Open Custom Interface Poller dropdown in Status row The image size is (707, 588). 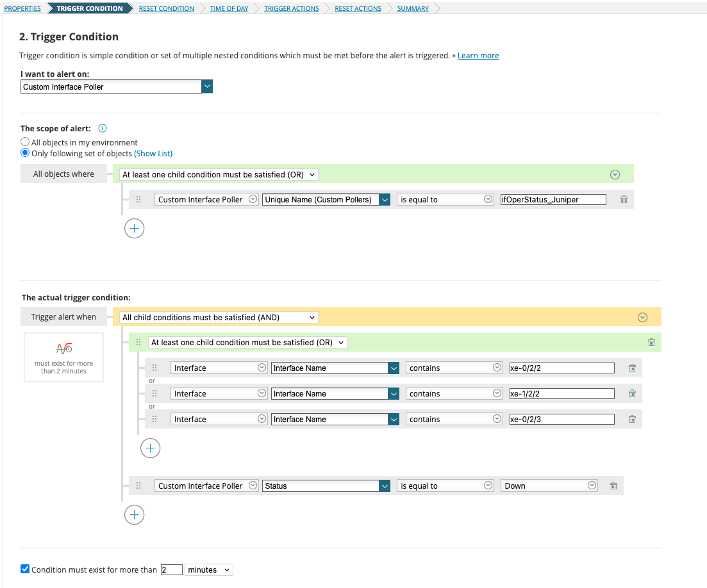pos(206,486)
